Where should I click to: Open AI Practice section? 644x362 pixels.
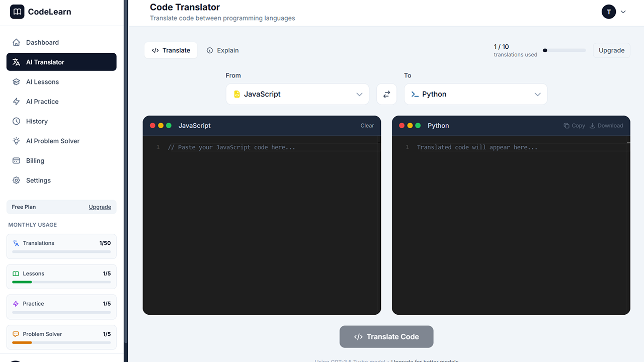(42, 102)
